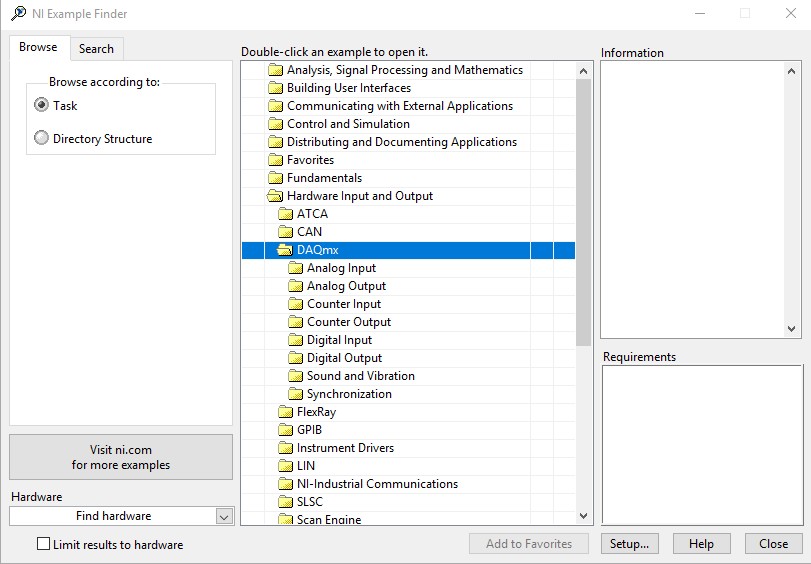Enable Limit results to hardware checkbox
Screen dimensions: 811x564
point(43,544)
